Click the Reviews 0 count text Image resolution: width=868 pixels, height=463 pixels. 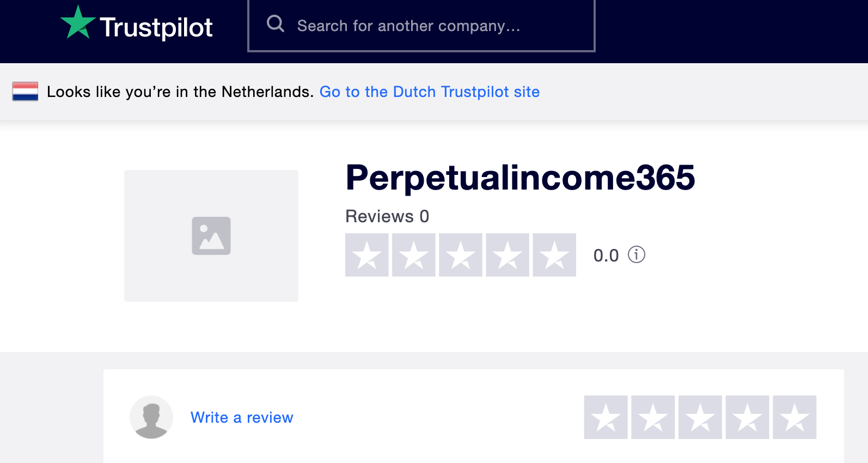(x=387, y=216)
